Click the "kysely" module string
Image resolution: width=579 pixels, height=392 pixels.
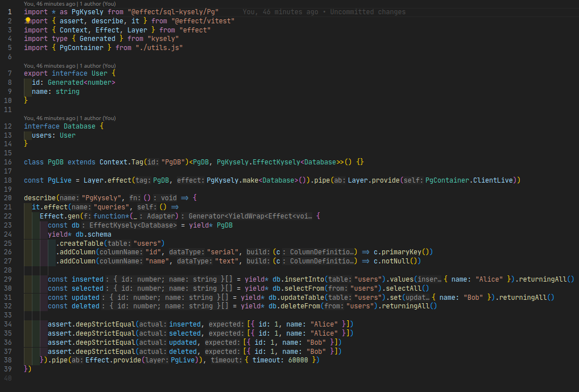[x=163, y=39]
